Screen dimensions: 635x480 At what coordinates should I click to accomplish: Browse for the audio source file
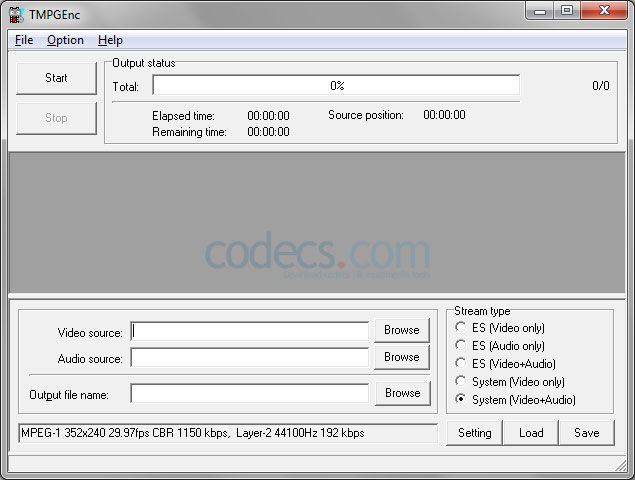click(x=402, y=357)
